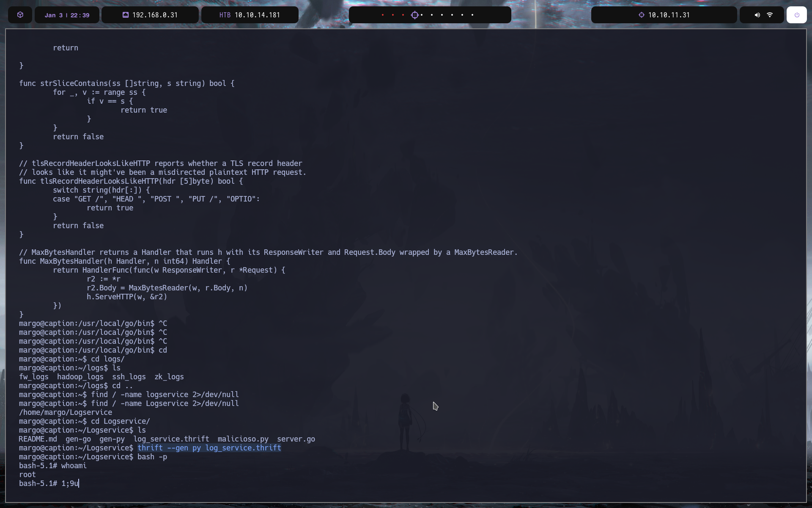Click the VPN address 10.10.14.181
This screenshot has height=508, width=812.
pyautogui.click(x=257, y=15)
